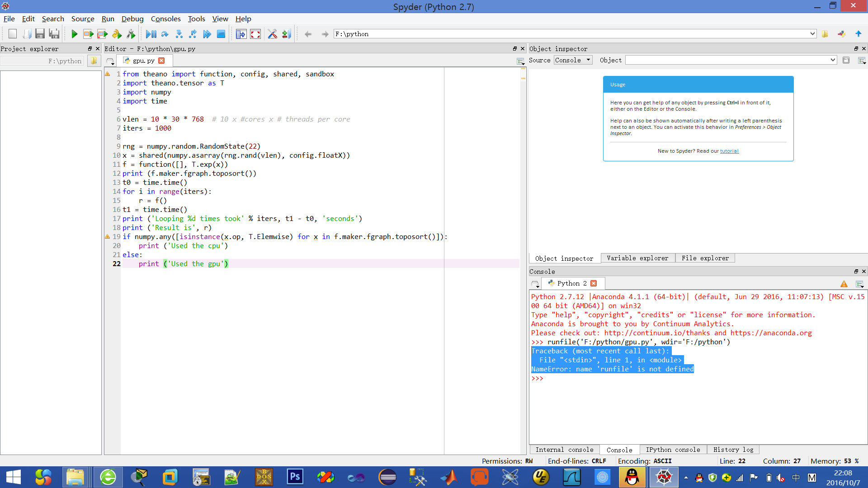Click the editor vertical scrollbar

click(523, 261)
